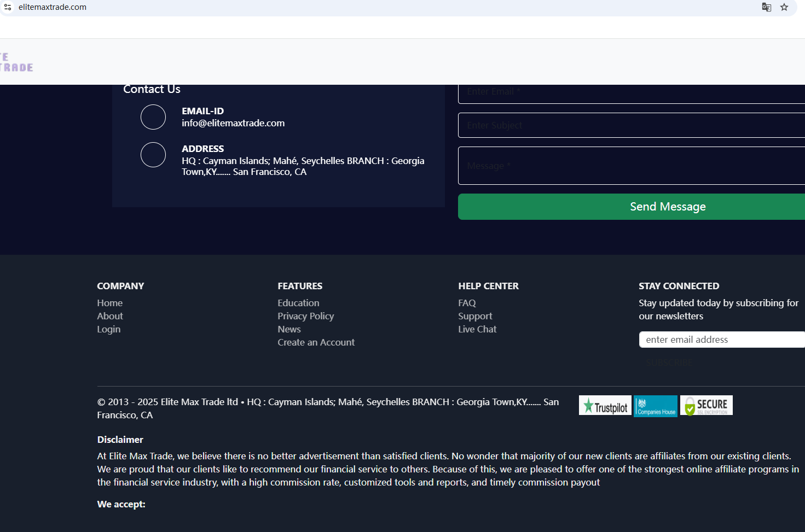Go to the About page link
The image size is (805, 532).
pyautogui.click(x=110, y=316)
